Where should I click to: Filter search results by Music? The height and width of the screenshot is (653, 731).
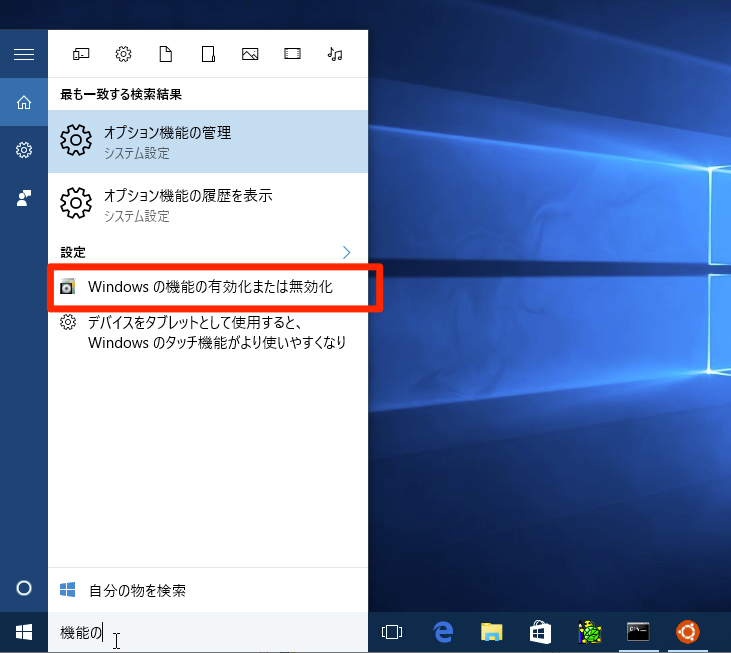pyautogui.click(x=335, y=55)
